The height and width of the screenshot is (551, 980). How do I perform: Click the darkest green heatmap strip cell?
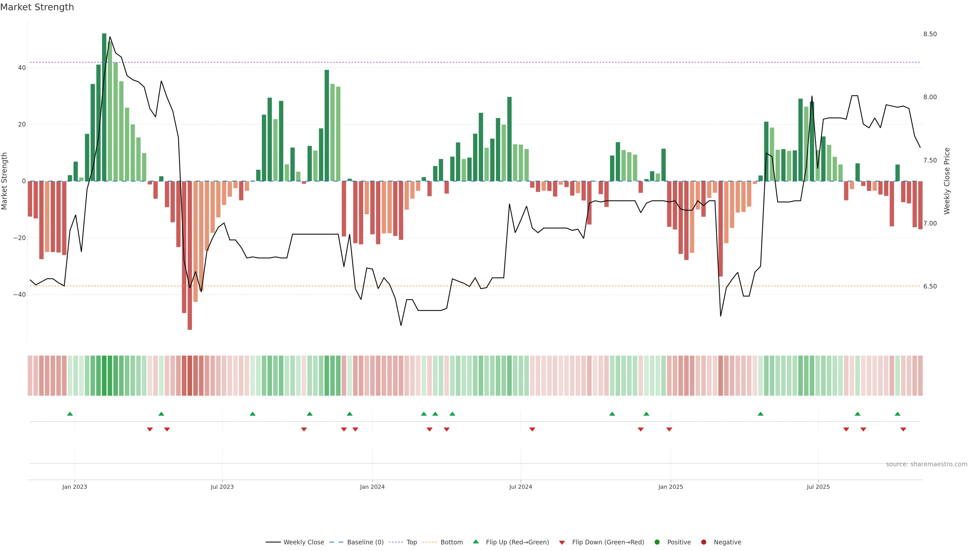[104, 376]
